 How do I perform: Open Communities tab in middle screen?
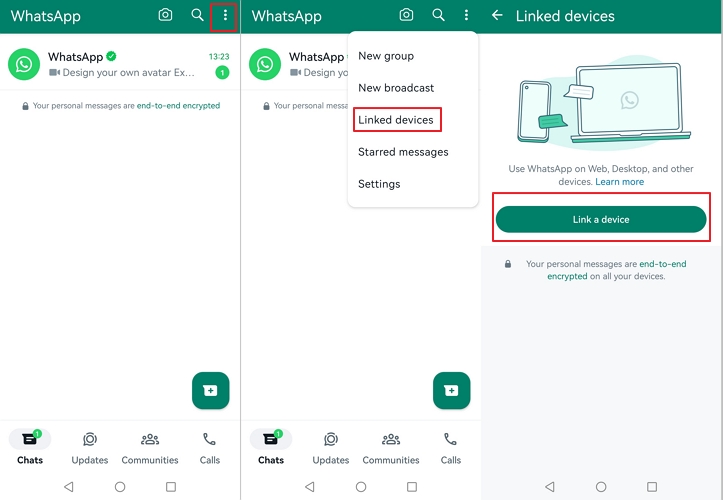pos(391,447)
